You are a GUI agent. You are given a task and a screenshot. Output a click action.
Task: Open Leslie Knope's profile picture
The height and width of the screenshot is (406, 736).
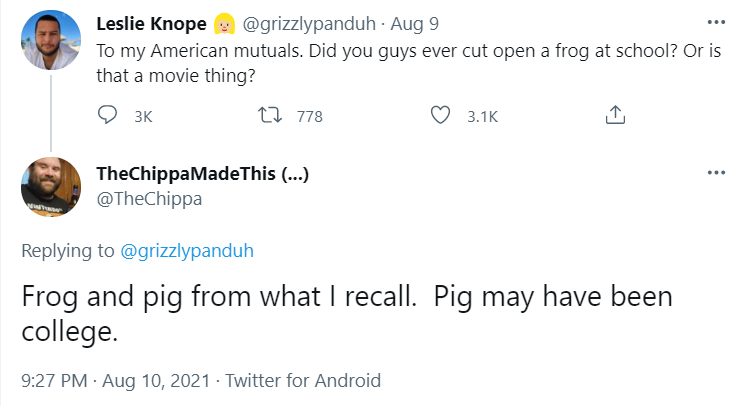coord(51,40)
